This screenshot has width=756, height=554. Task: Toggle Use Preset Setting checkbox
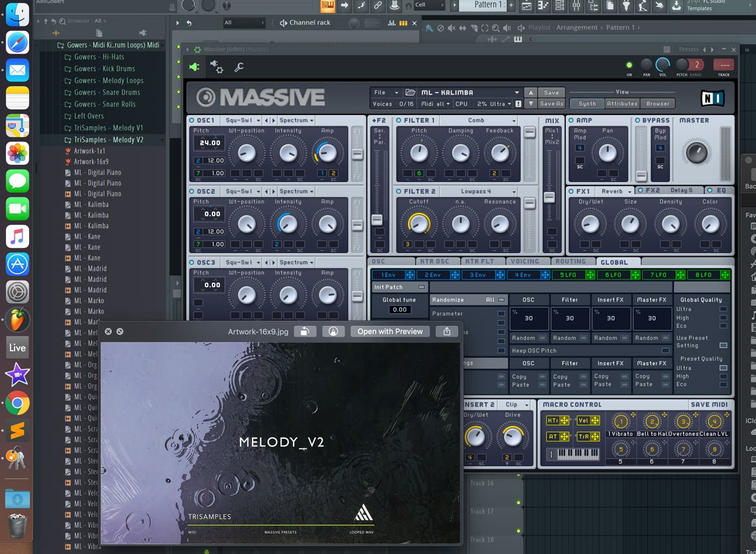[723, 345]
